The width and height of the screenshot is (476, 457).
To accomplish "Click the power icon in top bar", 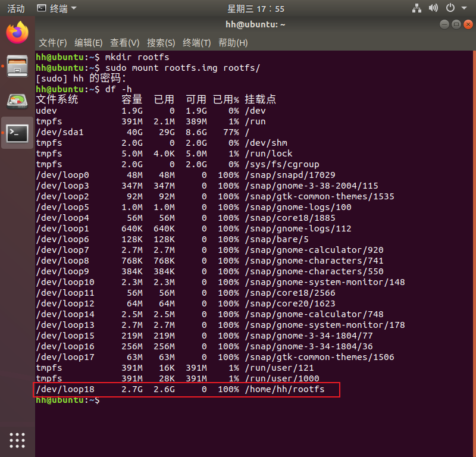I will 450,8.
